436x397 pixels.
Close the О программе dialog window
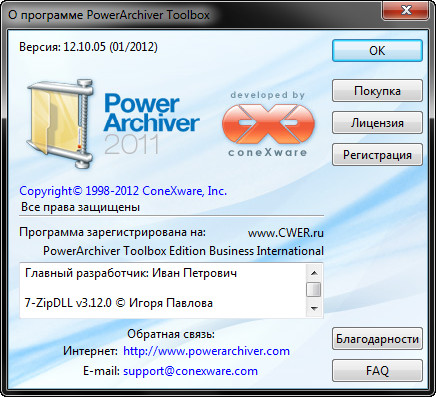click(x=406, y=10)
